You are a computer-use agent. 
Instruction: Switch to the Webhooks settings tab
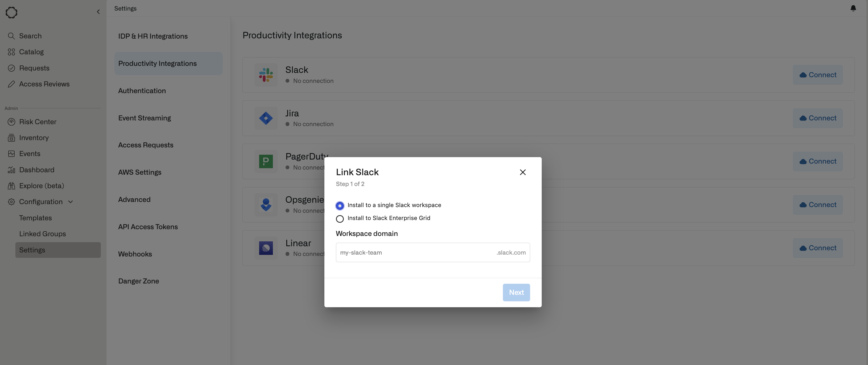[135, 254]
